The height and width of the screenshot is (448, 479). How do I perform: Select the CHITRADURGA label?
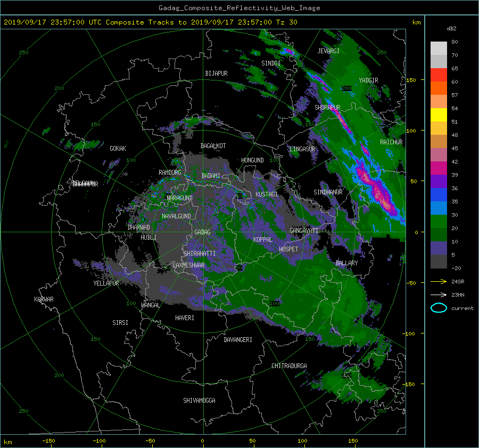[x=289, y=366]
